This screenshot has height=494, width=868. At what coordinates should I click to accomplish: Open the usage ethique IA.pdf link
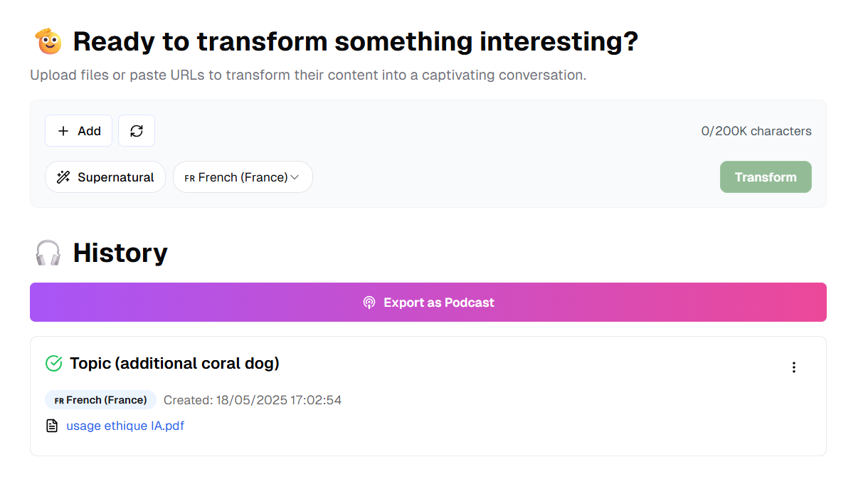(125, 426)
